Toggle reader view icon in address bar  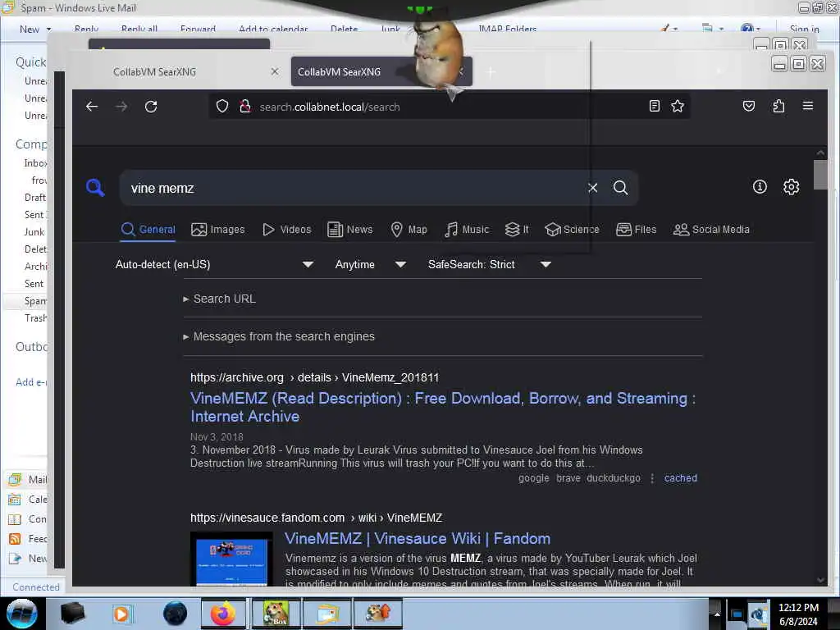coord(654,106)
